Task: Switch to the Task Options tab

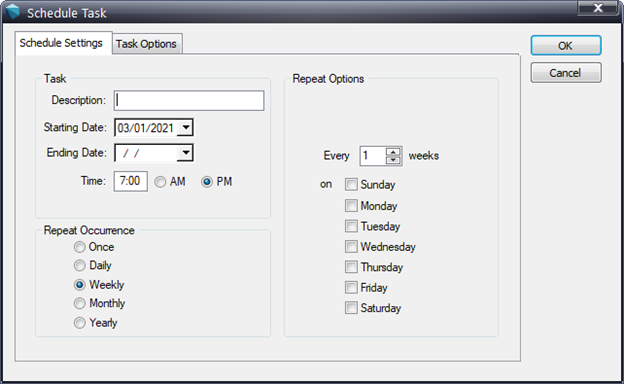Action: tap(146, 44)
